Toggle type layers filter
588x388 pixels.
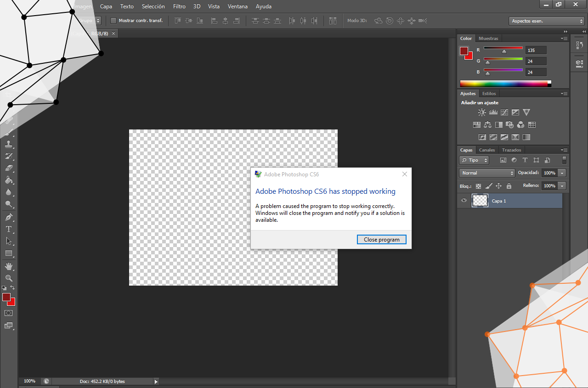pyautogui.click(x=525, y=160)
